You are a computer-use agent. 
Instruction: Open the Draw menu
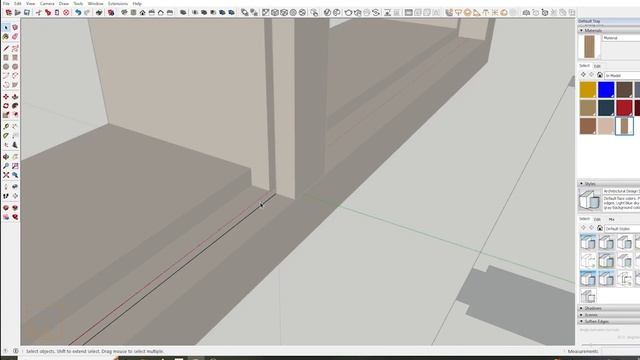click(x=64, y=3)
